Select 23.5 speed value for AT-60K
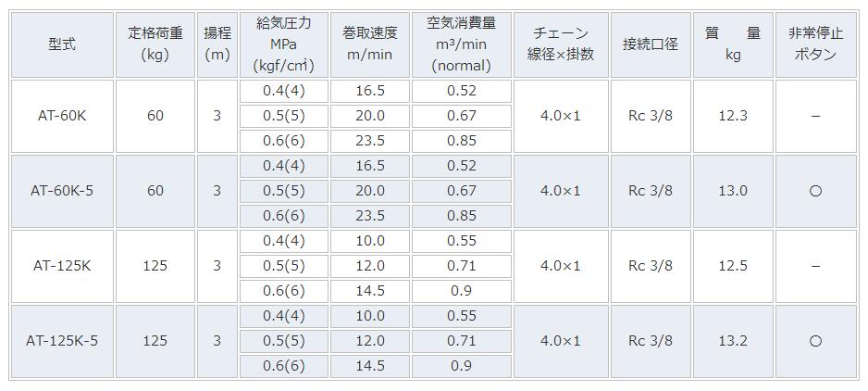Image resolution: width=868 pixels, height=391 pixels. pyautogui.click(x=370, y=141)
